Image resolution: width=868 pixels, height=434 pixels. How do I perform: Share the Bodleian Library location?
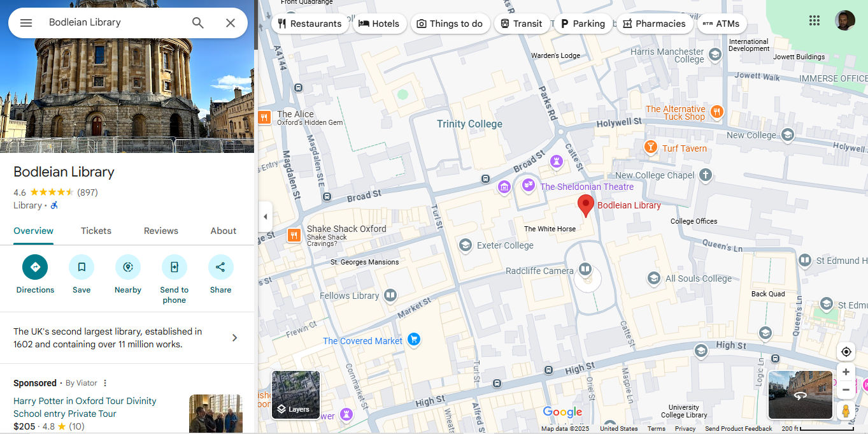220,274
